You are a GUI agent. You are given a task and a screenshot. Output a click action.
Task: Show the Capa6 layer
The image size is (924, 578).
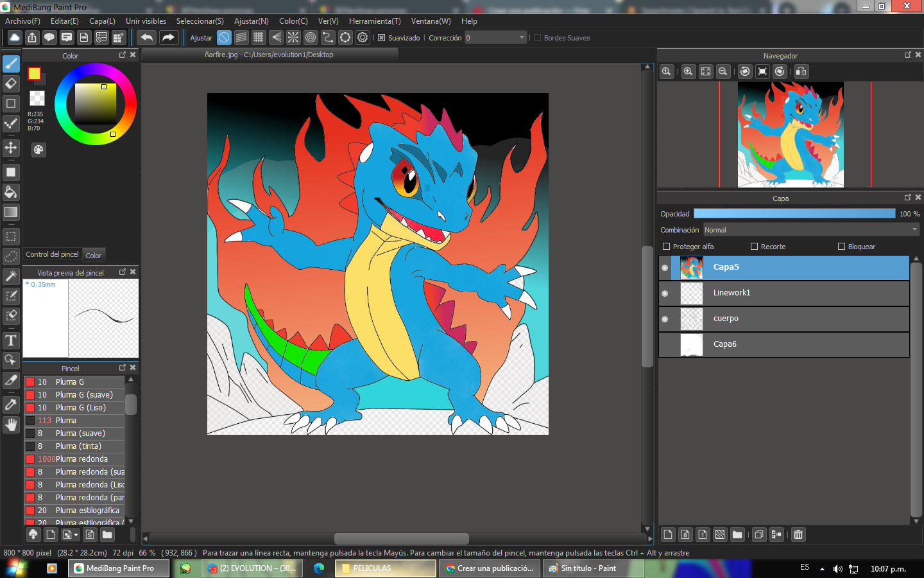[665, 345]
